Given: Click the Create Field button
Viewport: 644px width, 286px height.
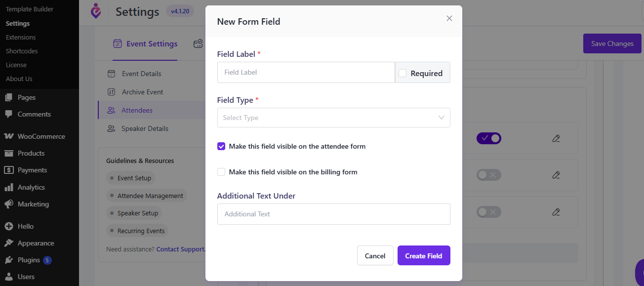Looking at the screenshot, I should [x=424, y=255].
